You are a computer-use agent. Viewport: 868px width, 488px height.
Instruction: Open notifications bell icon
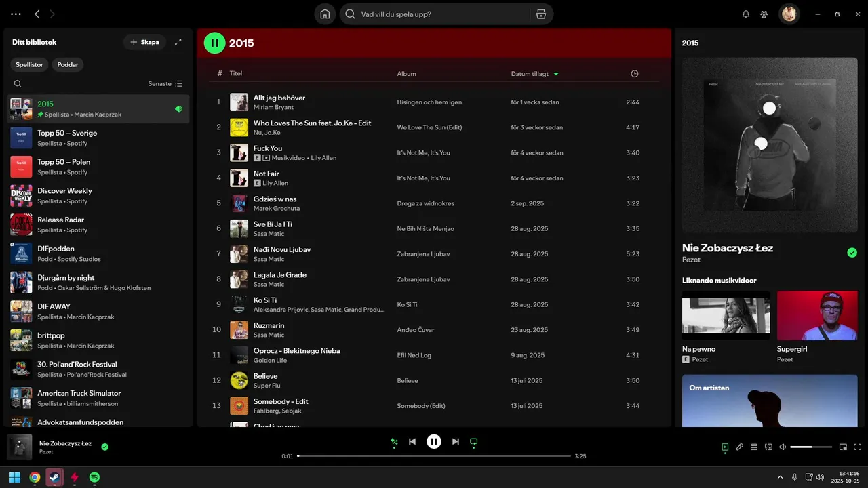point(746,14)
